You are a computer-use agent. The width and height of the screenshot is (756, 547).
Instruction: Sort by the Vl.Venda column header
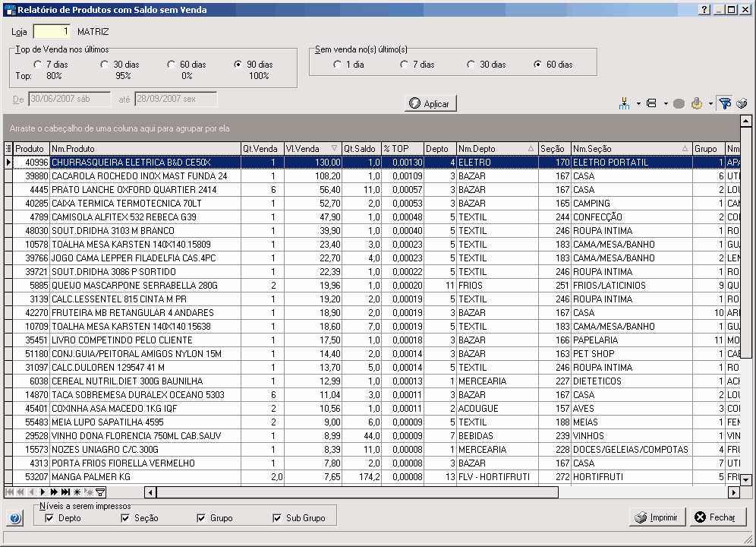click(312, 149)
